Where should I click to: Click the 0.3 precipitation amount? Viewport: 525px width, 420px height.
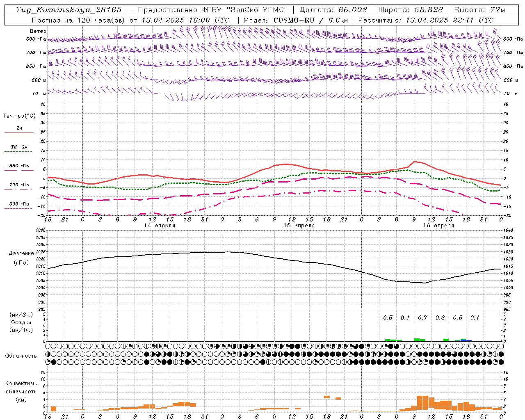[x=440, y=318]
